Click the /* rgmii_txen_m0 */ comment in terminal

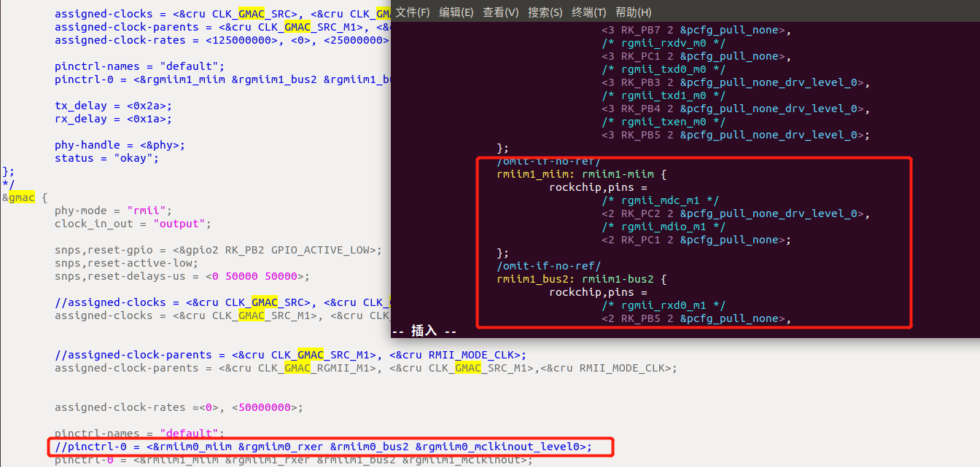point(664,122)
